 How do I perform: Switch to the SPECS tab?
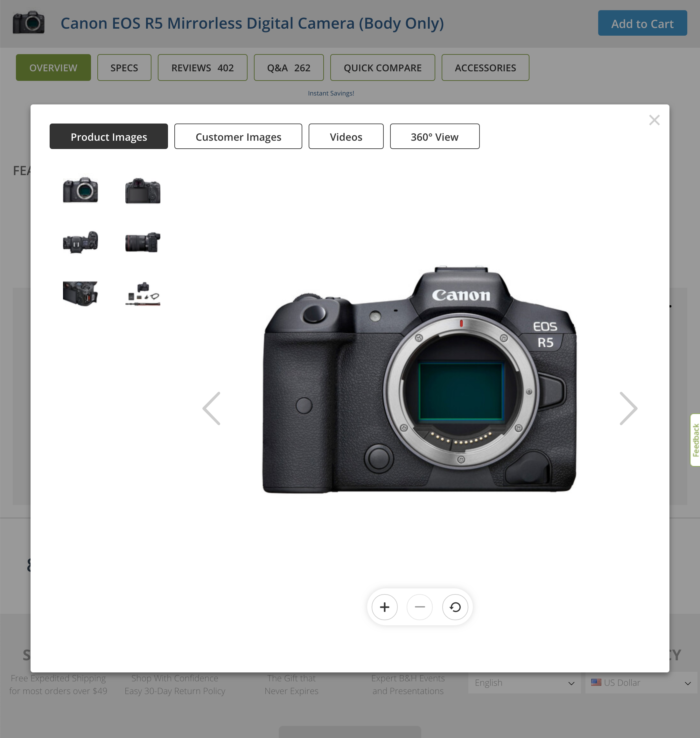click(124, 67)
